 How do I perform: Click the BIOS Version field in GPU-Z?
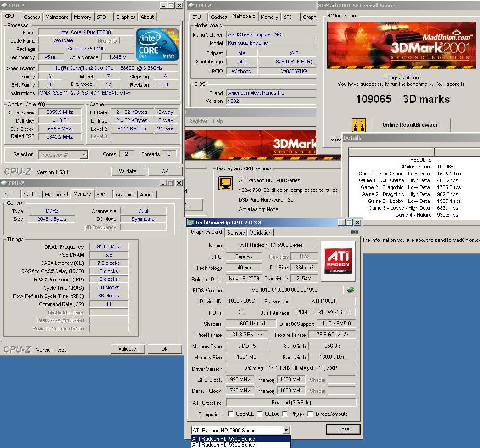(x=285, y=290)
